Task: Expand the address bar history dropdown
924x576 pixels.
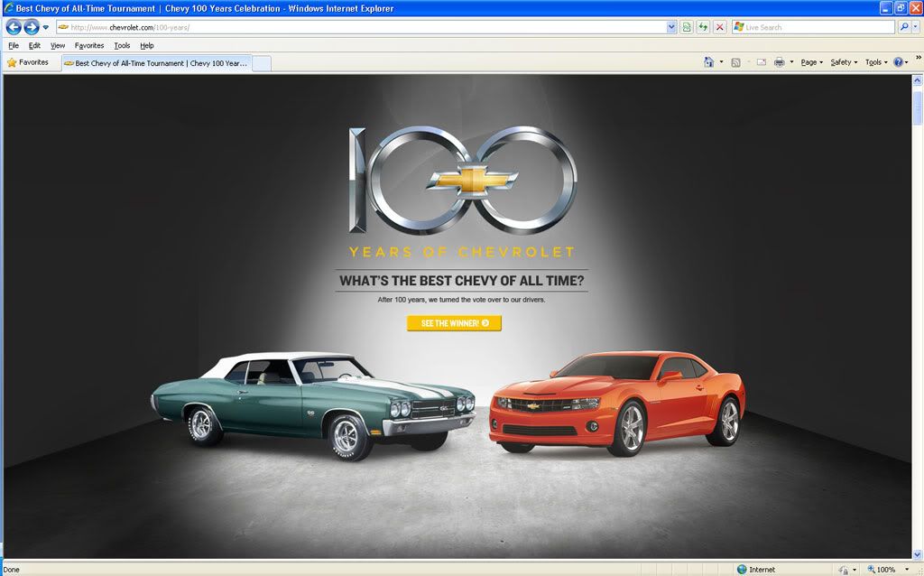Action: [671, 27]
